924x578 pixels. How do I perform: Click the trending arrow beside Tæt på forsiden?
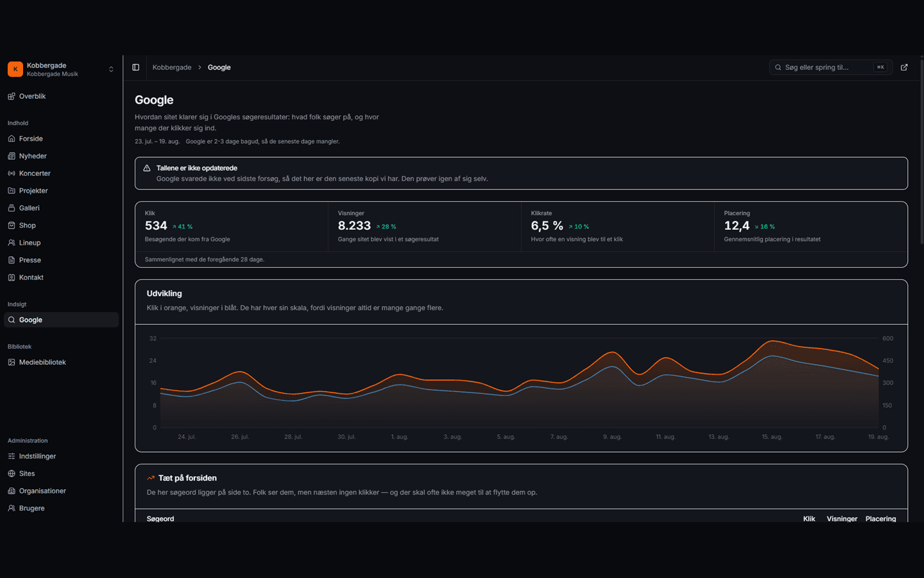(x=151, y=478)
